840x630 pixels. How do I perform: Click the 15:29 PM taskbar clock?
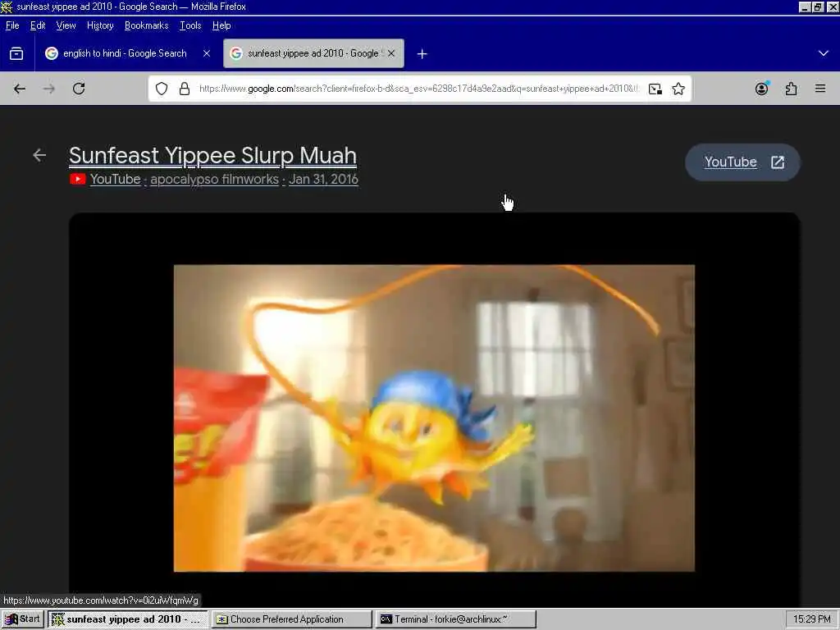click(811, 619)
